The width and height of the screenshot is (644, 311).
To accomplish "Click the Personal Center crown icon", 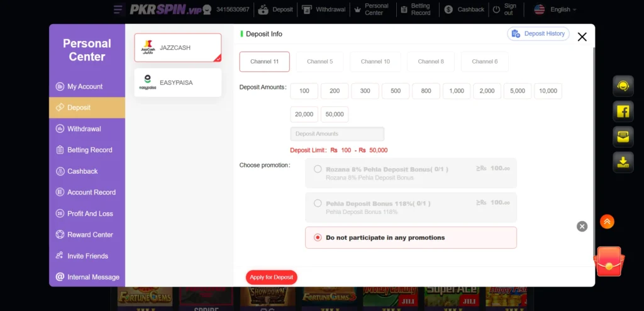I will (357, 9).
